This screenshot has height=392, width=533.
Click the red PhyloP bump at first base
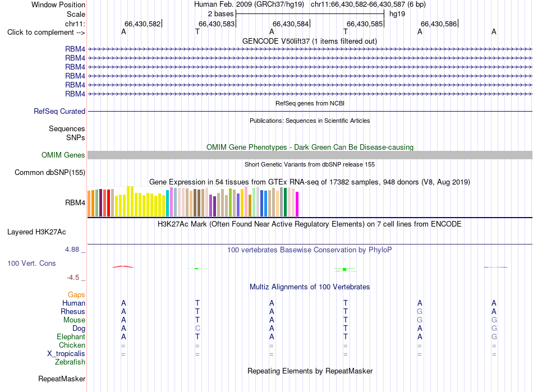click(x=123, y=266)
